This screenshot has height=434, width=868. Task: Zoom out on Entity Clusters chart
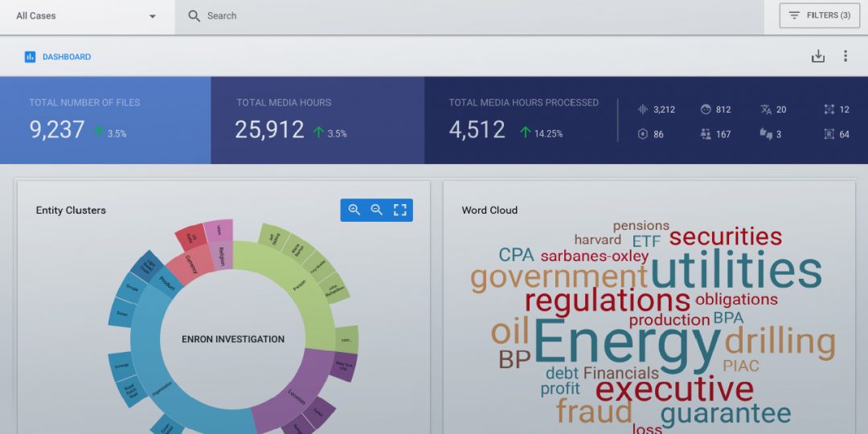click(376, 210)
